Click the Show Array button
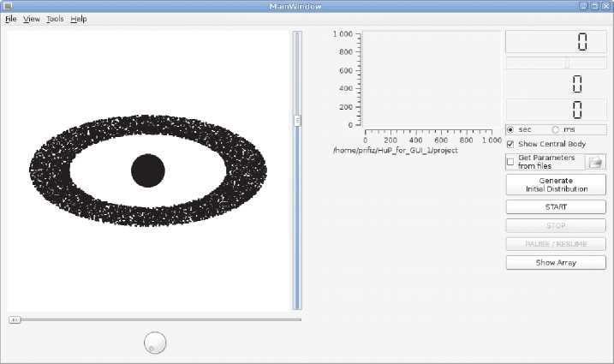 (x=556, y=262)
